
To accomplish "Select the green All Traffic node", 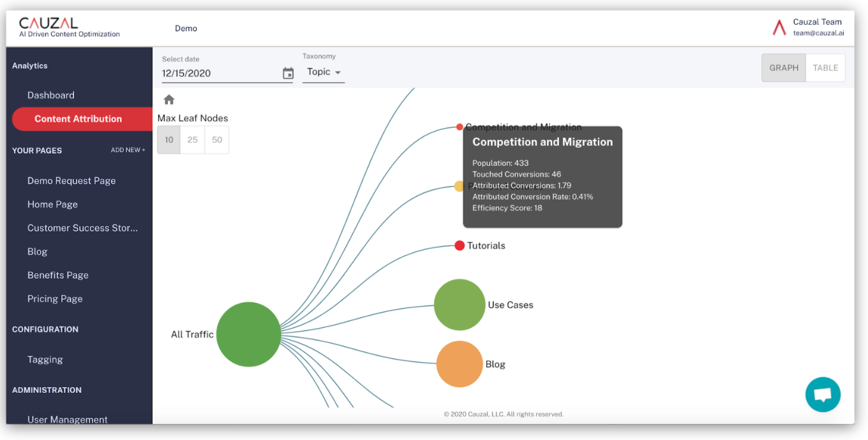I will (248, 334).
